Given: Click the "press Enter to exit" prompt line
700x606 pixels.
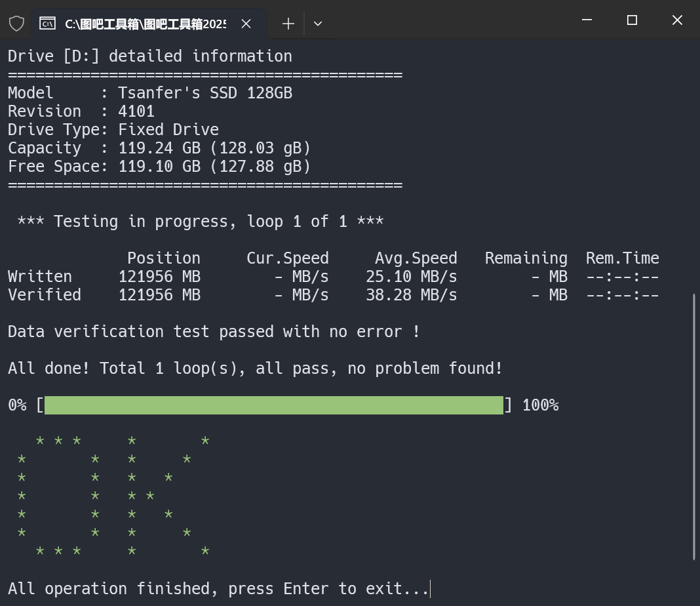Looking at the screenshot, I should [218, 589].
